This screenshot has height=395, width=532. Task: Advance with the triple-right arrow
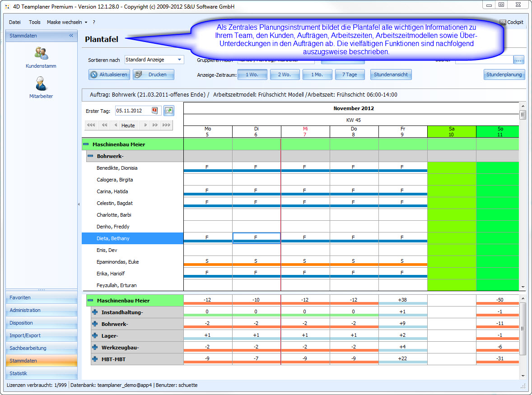coord(166,125)
